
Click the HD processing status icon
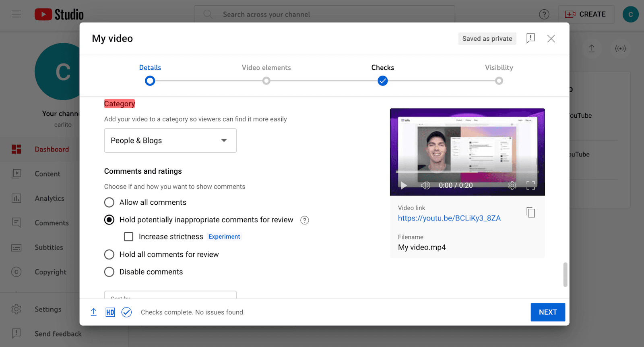click(x=110, y=312)
